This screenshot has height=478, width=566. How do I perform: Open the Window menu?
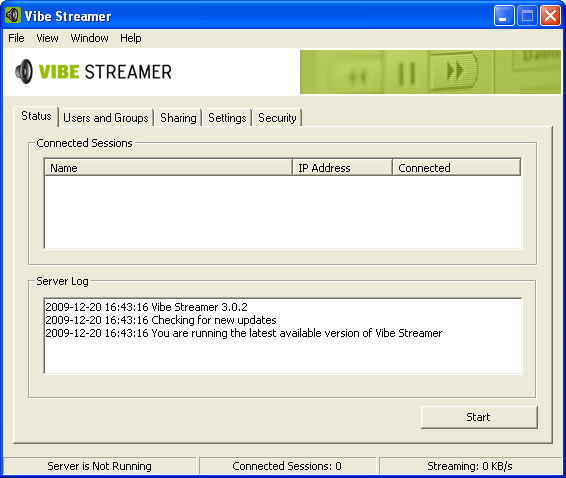click(90, 38)
